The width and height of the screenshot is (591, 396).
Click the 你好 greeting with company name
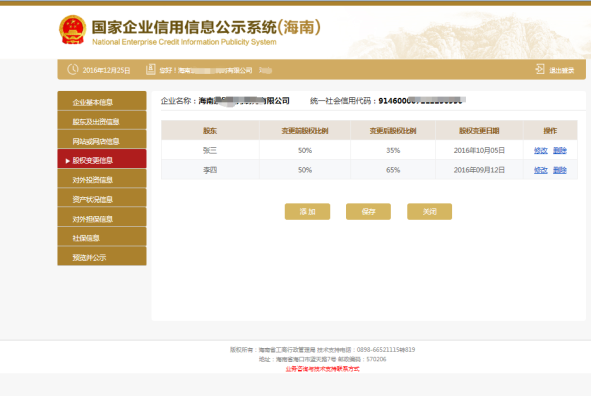(206, 70)
